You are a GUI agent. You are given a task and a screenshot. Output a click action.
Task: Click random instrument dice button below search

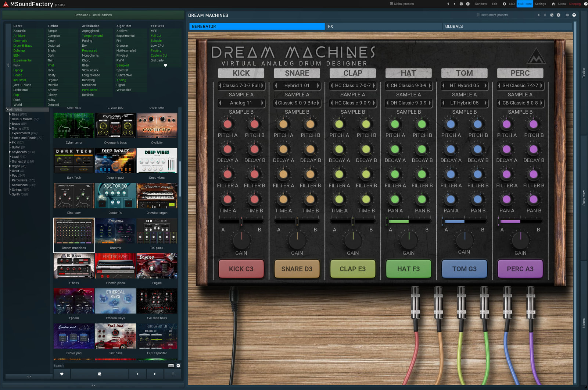click(x=100, y=374)
